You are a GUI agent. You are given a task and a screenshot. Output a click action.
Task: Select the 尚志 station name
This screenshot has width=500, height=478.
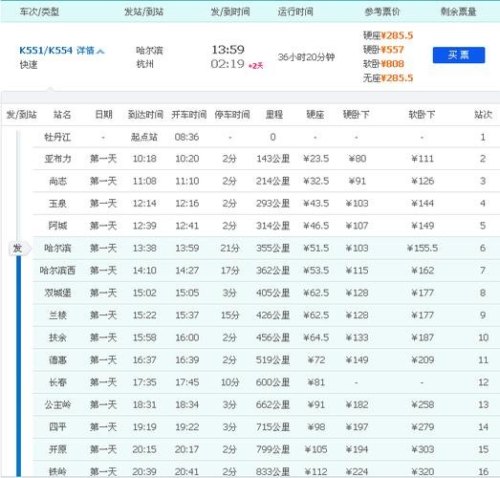(58, 181)
